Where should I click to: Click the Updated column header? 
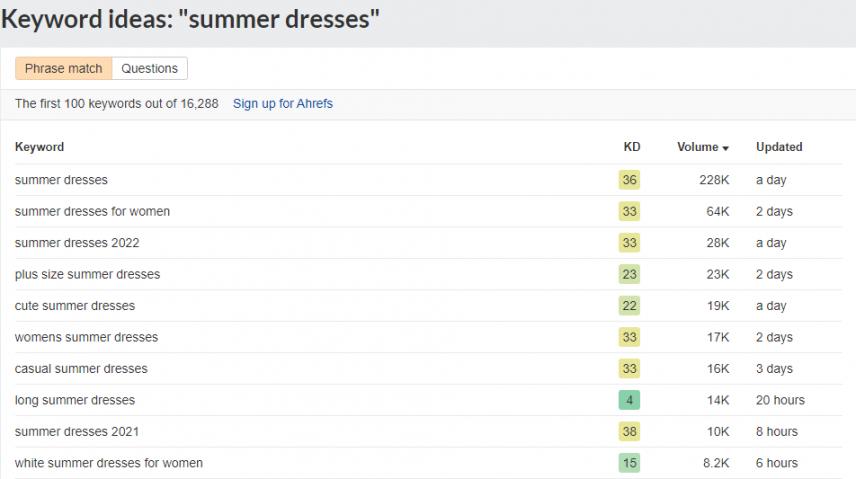[x=778, y=147]
